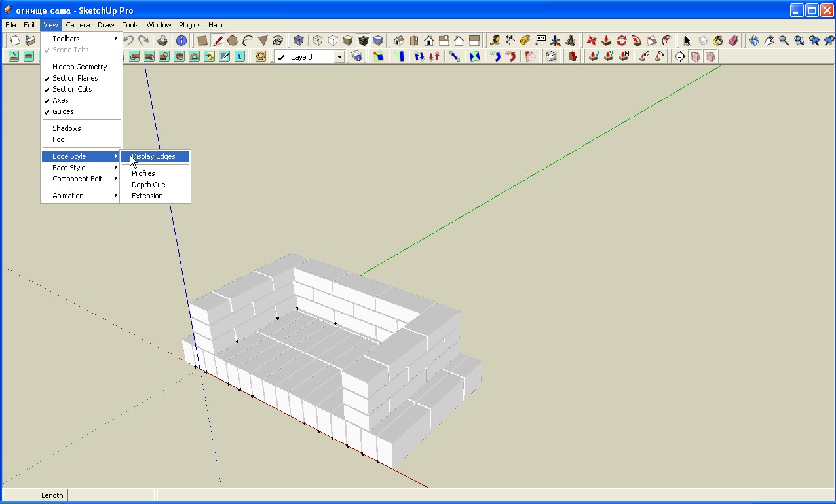836x504 pixels.
Task: Choose the Paint Bucket tool
Action: point(718,41)
